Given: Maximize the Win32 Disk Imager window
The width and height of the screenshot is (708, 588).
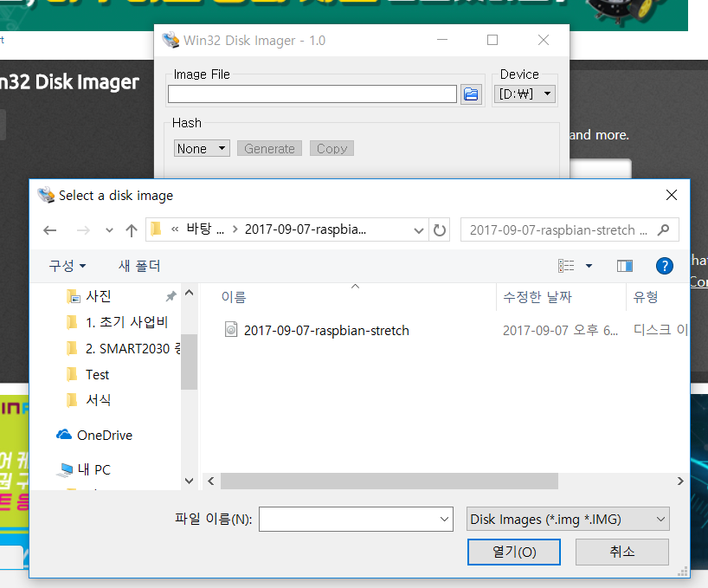Looking at the screenshot, I should click(492, 40).
